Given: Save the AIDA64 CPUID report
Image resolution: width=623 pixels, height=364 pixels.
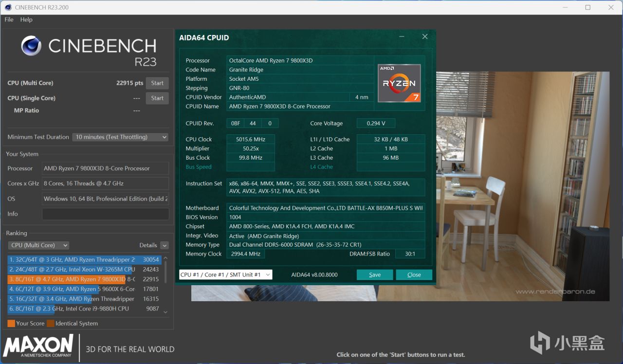Looking at the screenshot, I should (375, 275).
